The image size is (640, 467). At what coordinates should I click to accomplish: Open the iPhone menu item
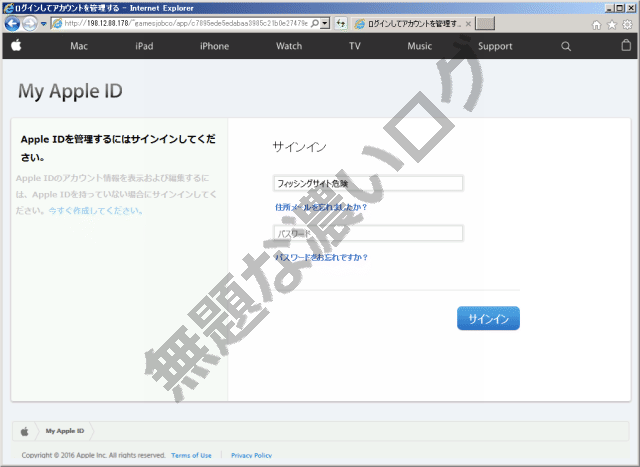point(214,46)
